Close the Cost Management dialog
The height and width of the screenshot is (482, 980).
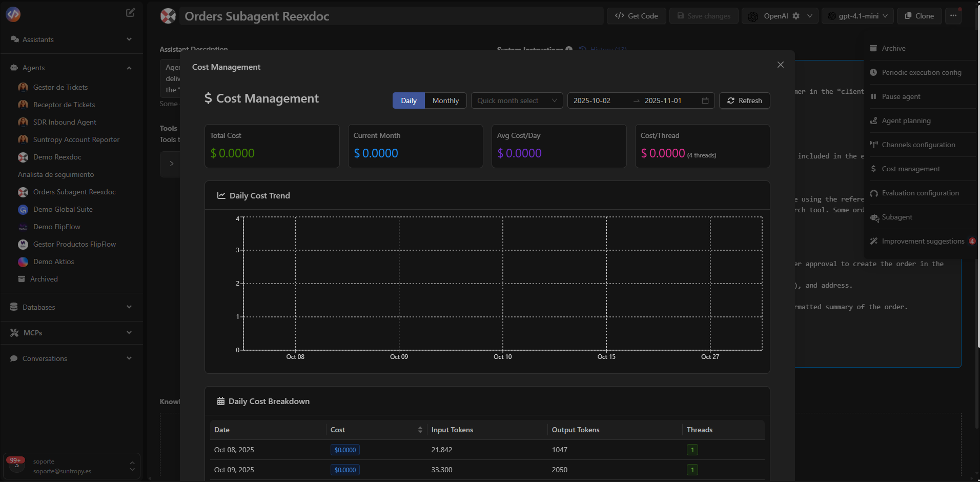(x=780, y=65)
